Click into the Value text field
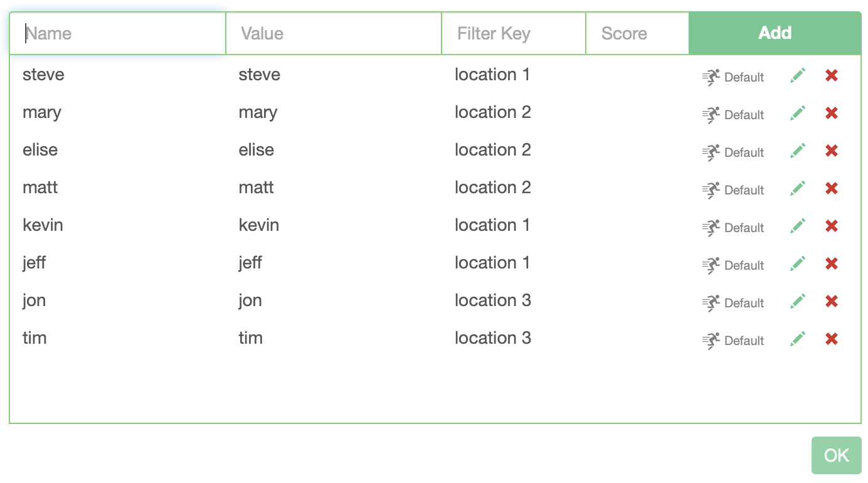This screenshot has width=868, height=483. 334,33
